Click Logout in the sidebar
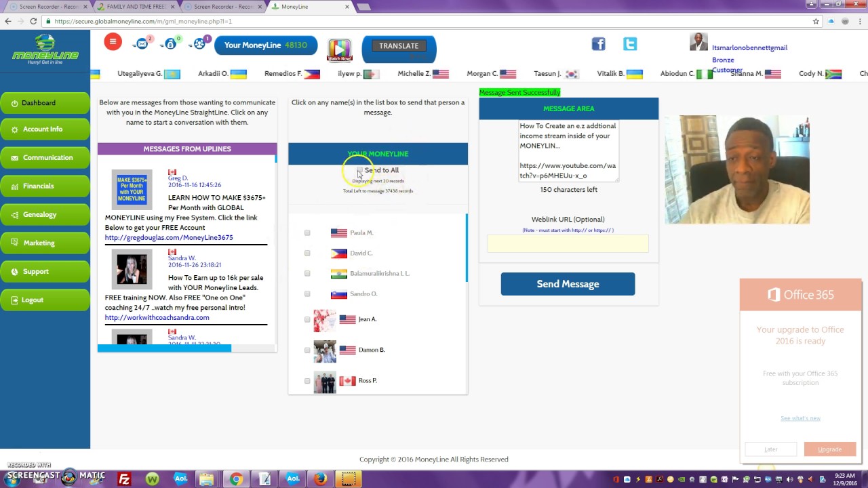 point(45,300)
